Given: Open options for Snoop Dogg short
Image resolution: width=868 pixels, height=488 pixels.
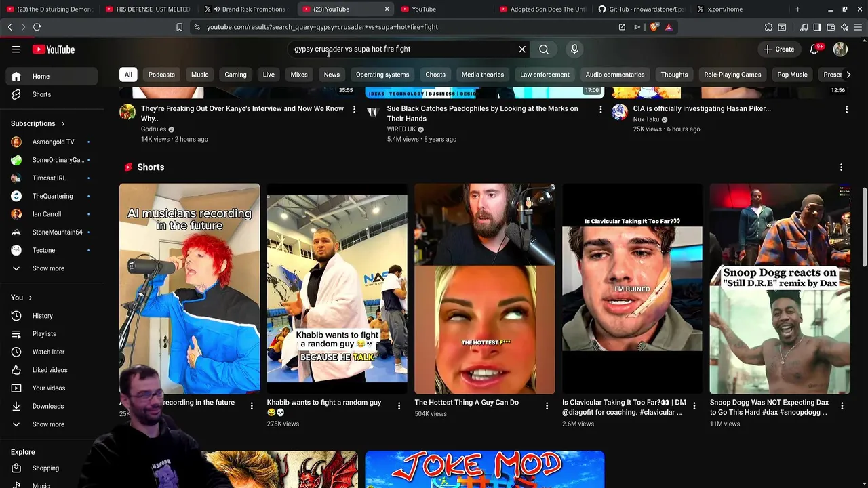Looking at the screenshot, I should [x=842, y=406].
